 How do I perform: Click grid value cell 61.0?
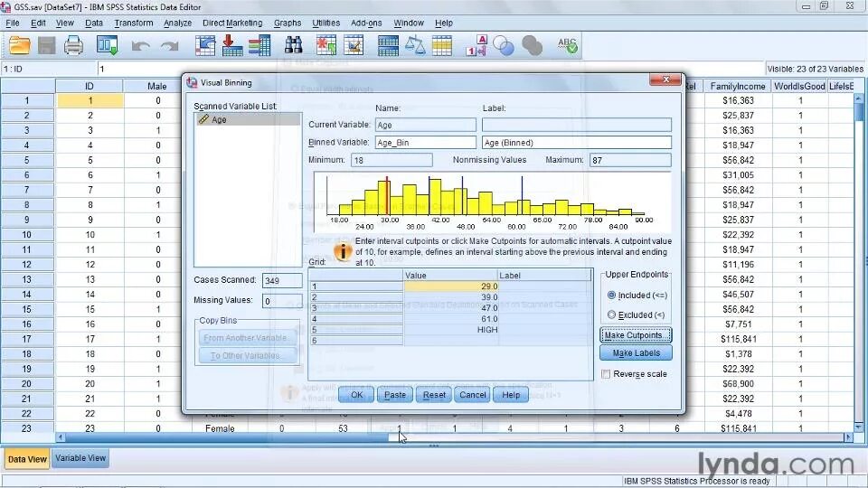coord(451,319)
